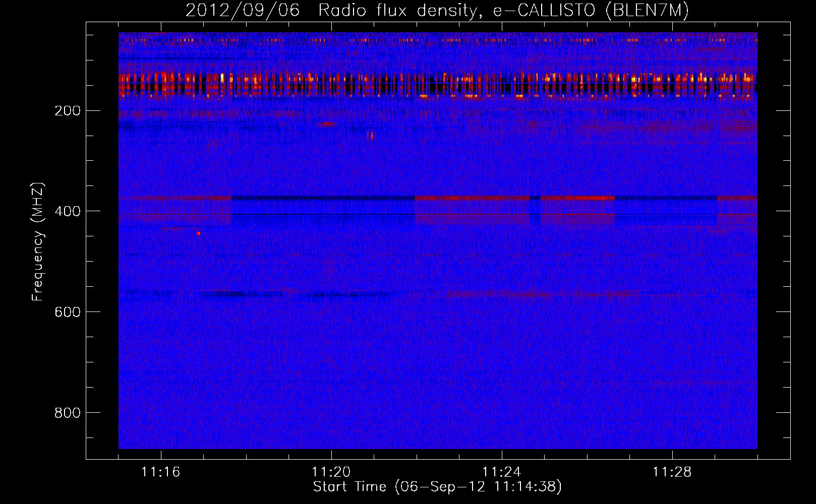This screenshot has width=816, height=504.
Task: Click the small bright burst near 450 MHz
Action: [x=198, y=233]
